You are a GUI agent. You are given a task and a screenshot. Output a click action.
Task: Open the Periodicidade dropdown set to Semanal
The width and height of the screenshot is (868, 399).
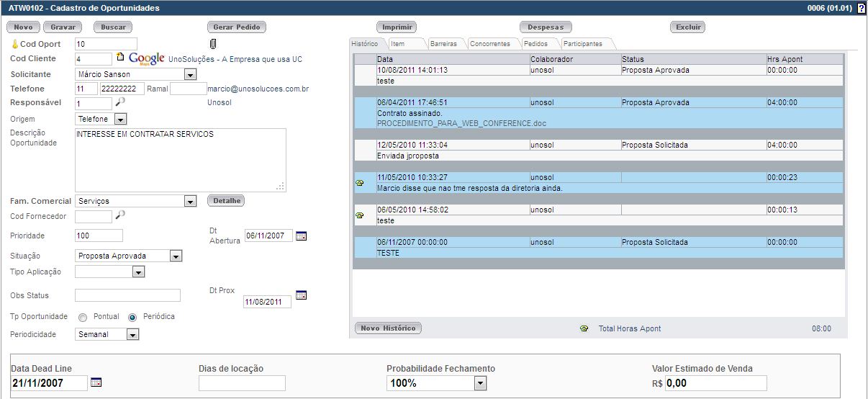pyautogui.click(x=132, y=335)
